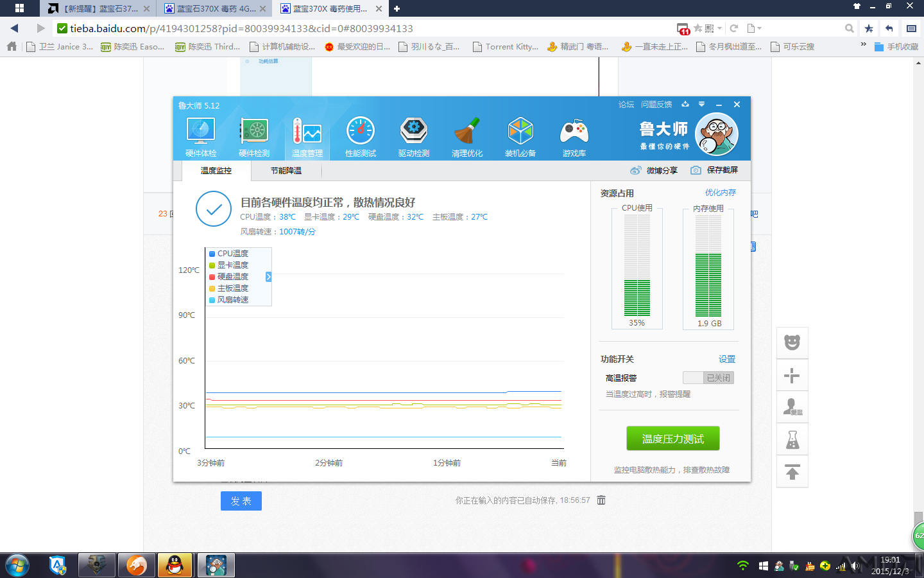Click the flask lab sidebar icon

(x=792, y=440)
